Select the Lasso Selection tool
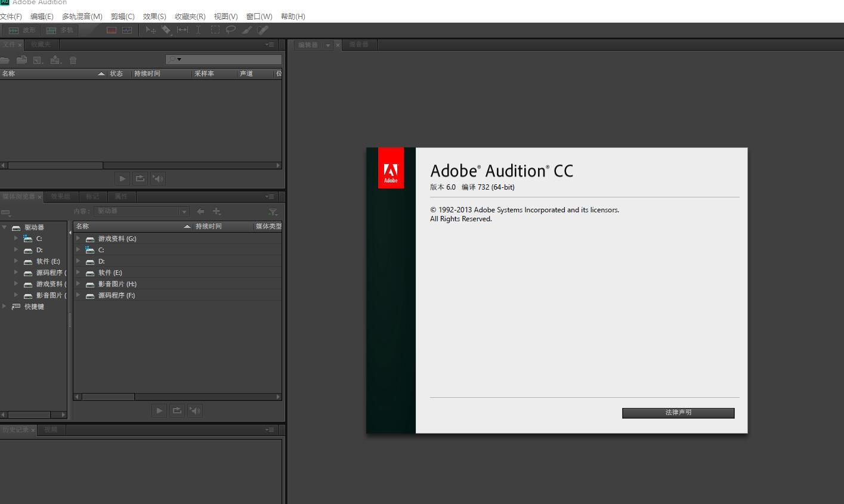This screenshot has width=844, height=504. [x=231, y=30]
